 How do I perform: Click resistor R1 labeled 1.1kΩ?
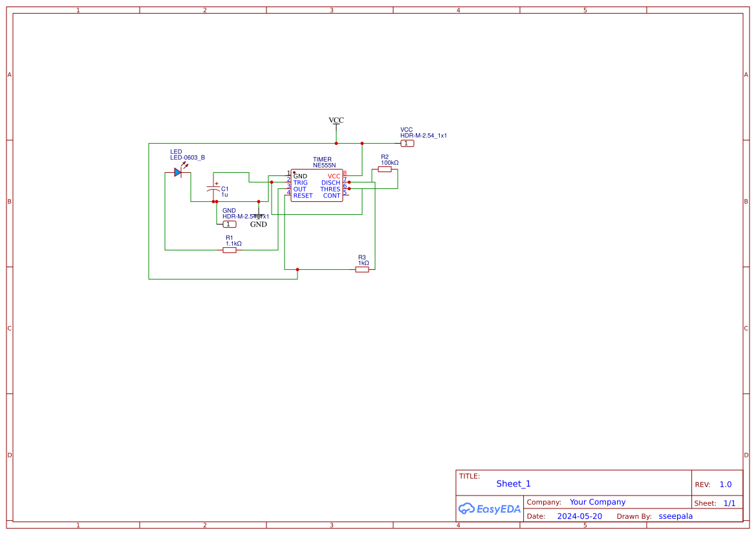[229, 250]
